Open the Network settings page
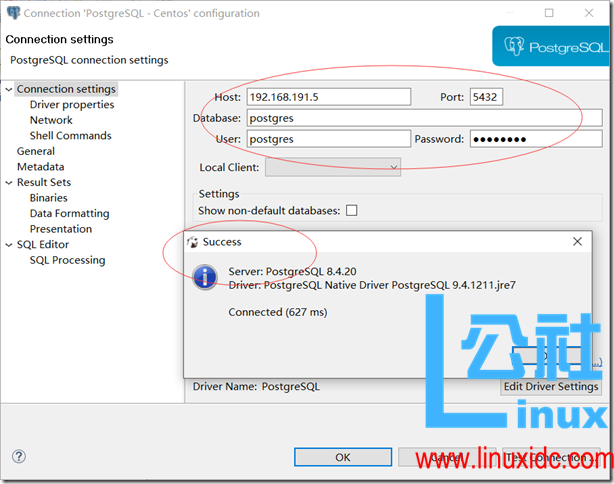The image size is (614, 484). pyautogui.click(x=51, y=120)
